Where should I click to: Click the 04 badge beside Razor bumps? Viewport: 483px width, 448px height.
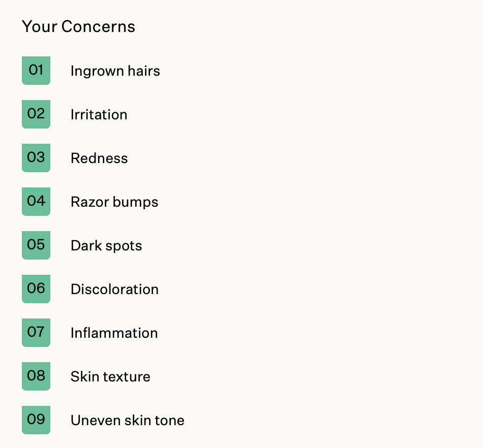[x=36, y=201]
